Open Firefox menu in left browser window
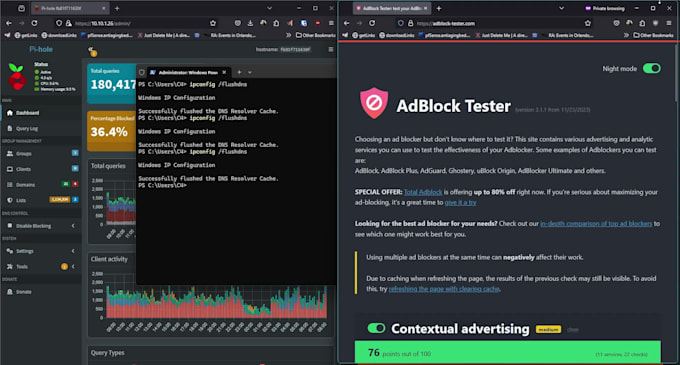The width and height of the screenshot is (680, 365). (x=331, y=23)
